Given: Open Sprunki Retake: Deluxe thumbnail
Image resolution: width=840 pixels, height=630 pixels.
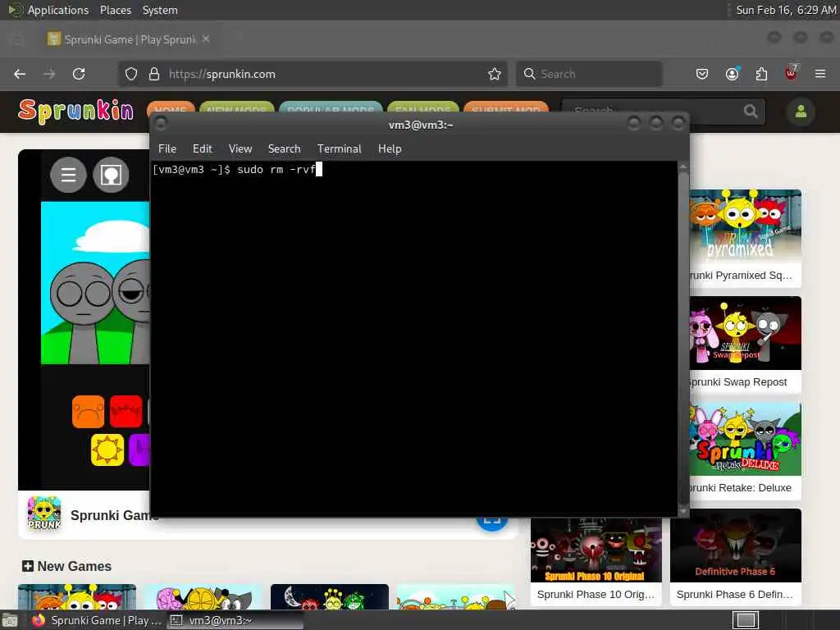Looking at the screenshot, I should 746,440.
